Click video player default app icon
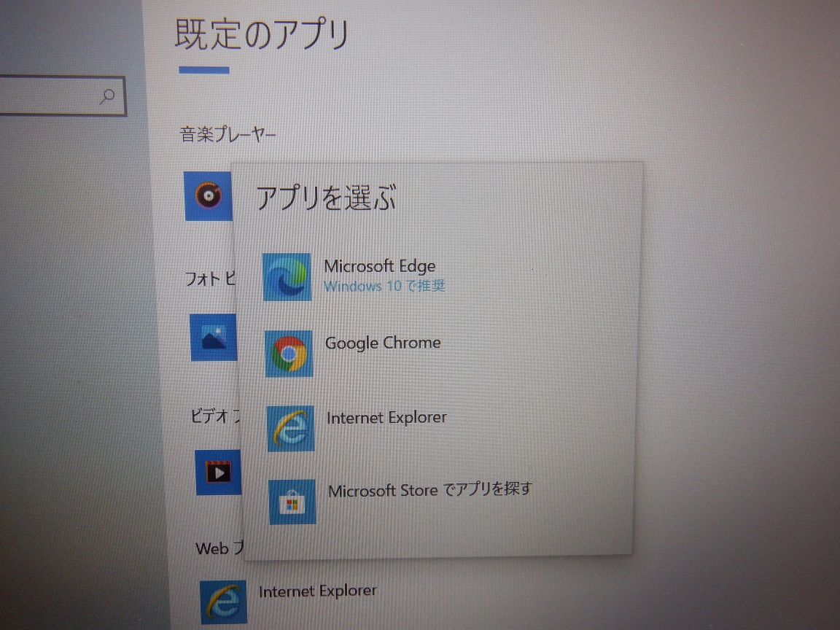The width and height of the screenshot is (840, 630). click(218, 472)
